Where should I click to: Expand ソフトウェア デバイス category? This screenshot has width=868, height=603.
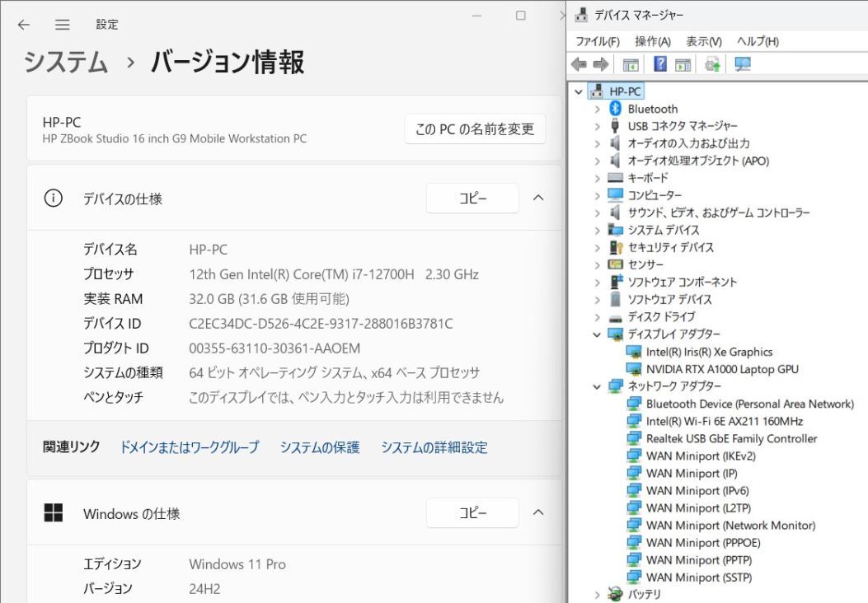click(597, 300)
